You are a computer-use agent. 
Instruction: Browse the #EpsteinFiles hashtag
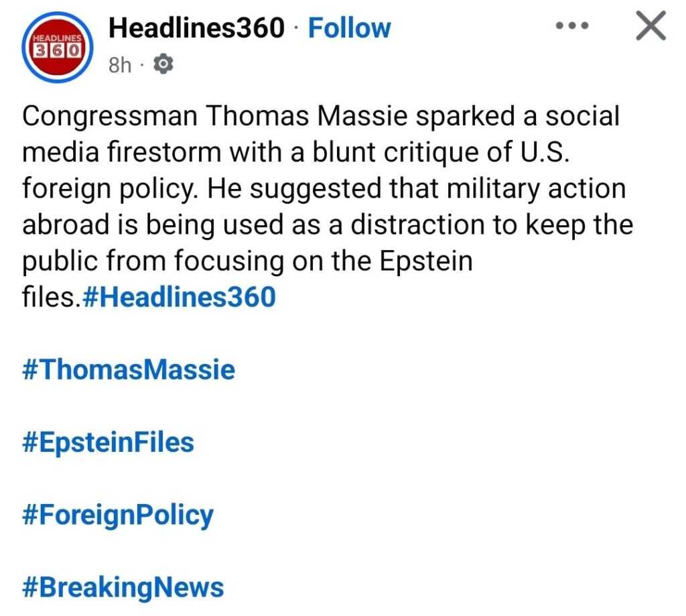108,442
